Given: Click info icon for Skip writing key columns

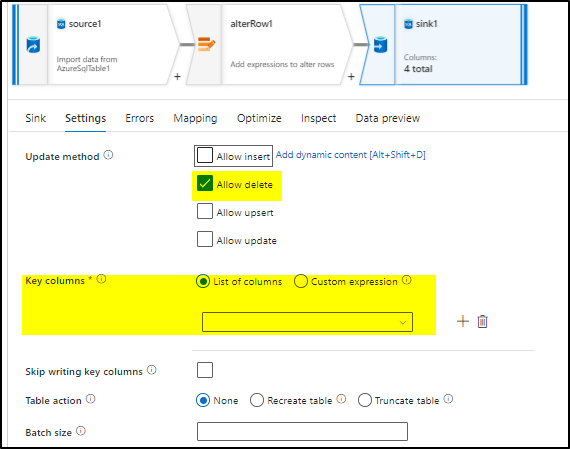Looking at the screenshot, I should pyautogui.click(x=152, y=370).
